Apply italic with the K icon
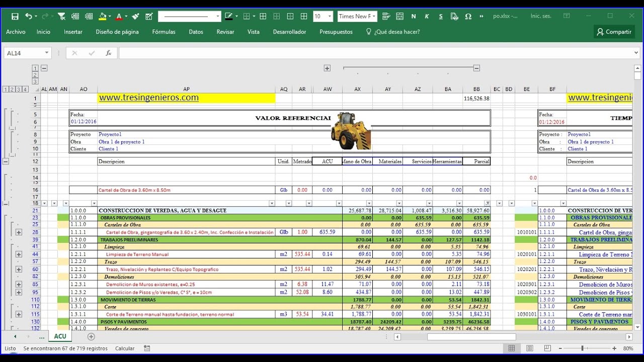This screenshot has height=362, width=644. (427, 17)
